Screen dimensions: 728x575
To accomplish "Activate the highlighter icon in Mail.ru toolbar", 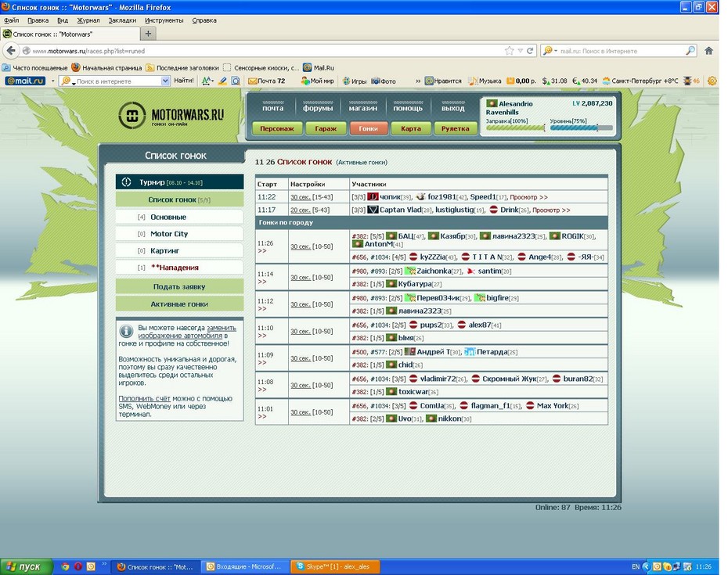I will [223, 81].
